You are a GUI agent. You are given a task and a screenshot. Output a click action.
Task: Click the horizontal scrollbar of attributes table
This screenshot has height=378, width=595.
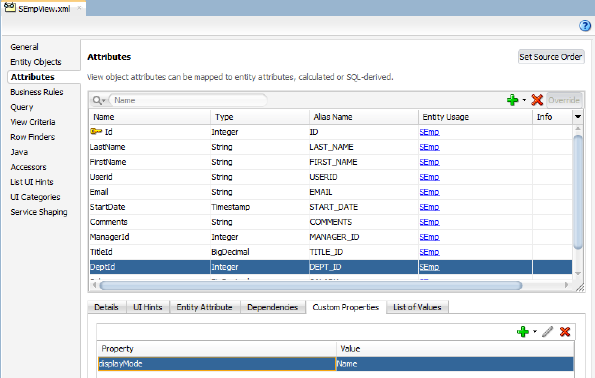(x=310, y=285)
